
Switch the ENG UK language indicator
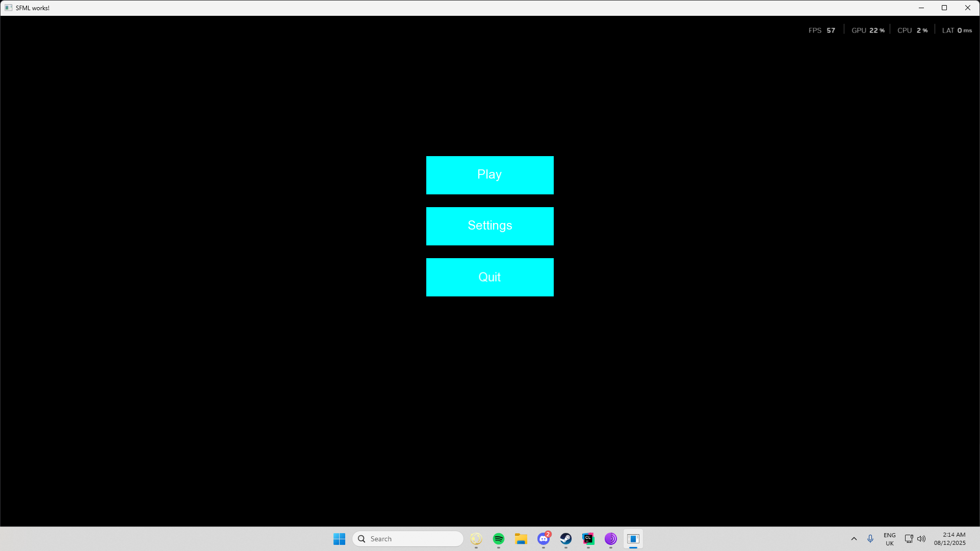(x=890, y=539)
